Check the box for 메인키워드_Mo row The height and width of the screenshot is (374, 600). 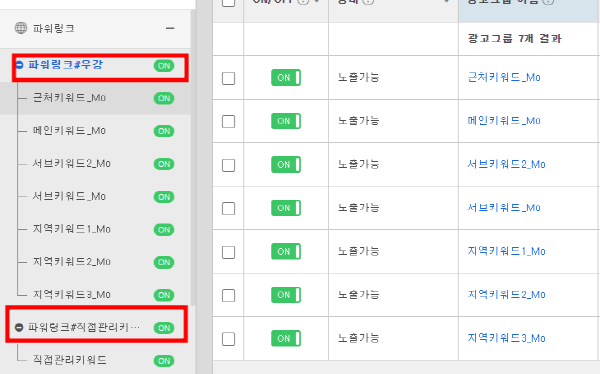228,122
